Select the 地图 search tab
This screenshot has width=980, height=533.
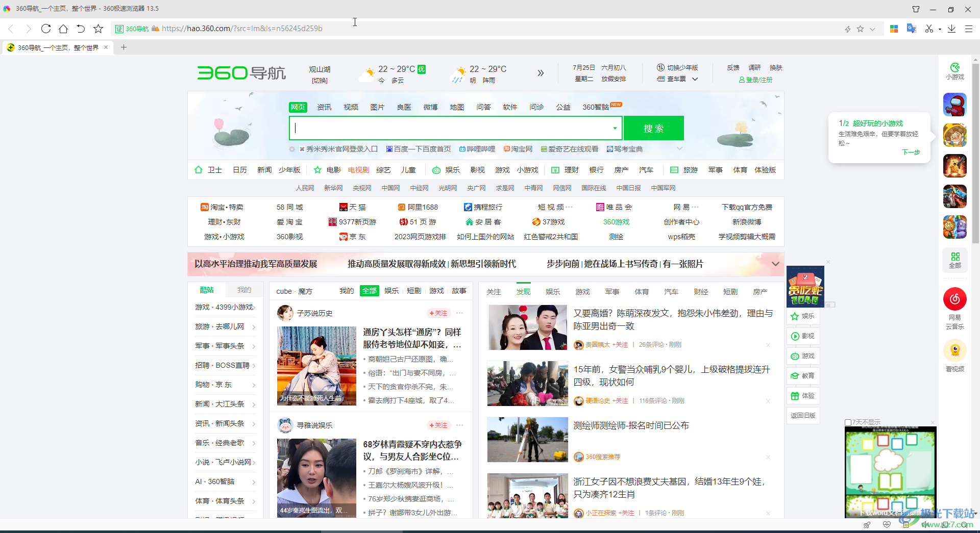click(457, 107)
